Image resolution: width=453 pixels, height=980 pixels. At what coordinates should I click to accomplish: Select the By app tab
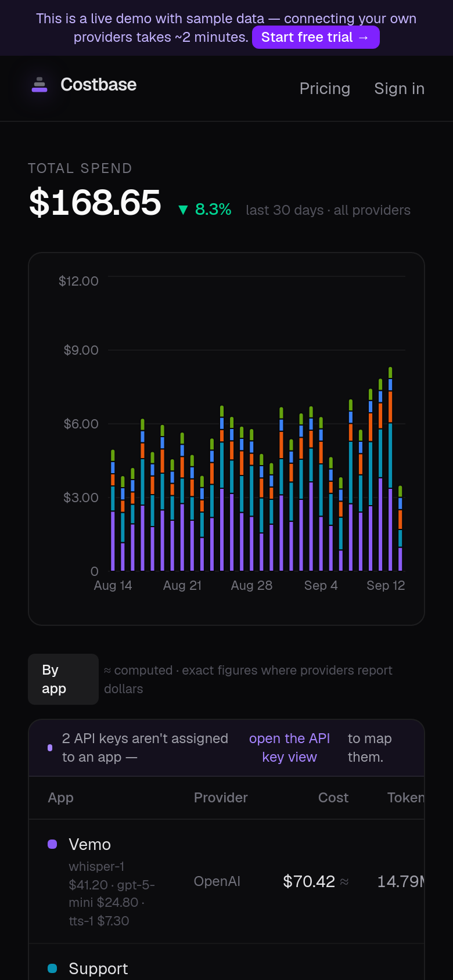point(63,679)
